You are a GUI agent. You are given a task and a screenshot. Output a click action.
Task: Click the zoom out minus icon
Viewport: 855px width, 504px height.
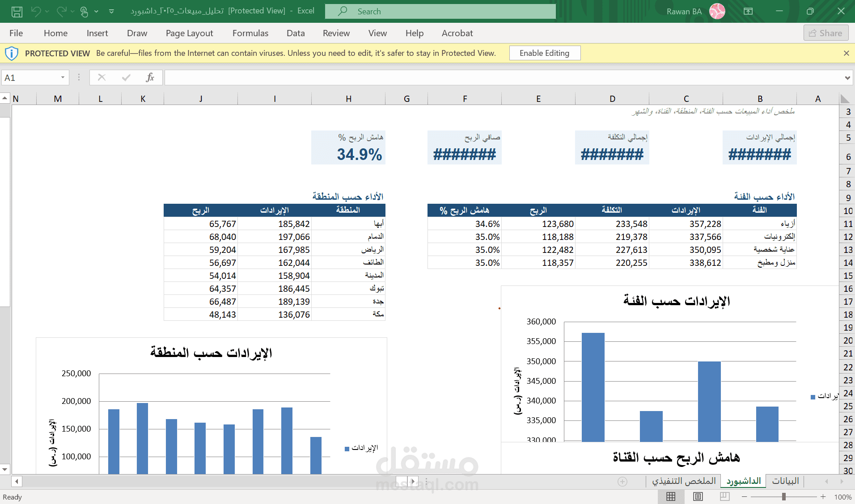pyautogui.click(x=744, y=497)
